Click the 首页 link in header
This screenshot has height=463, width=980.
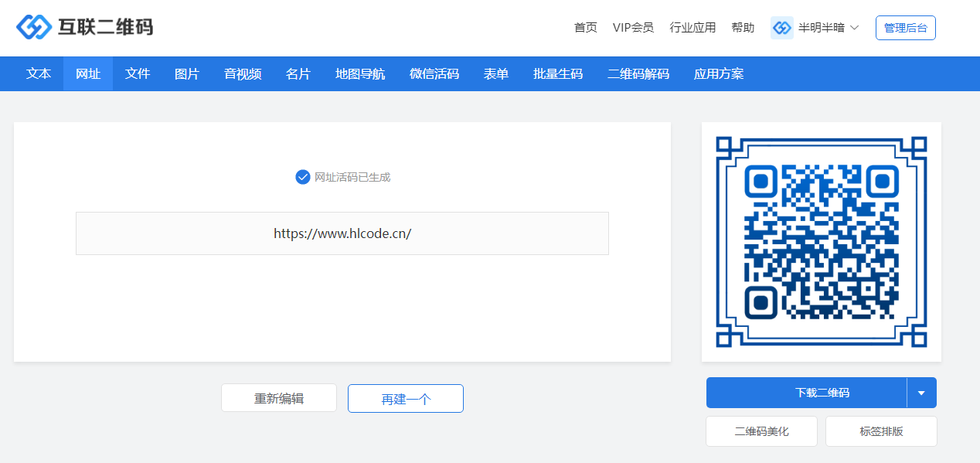(x=586, y=28)
